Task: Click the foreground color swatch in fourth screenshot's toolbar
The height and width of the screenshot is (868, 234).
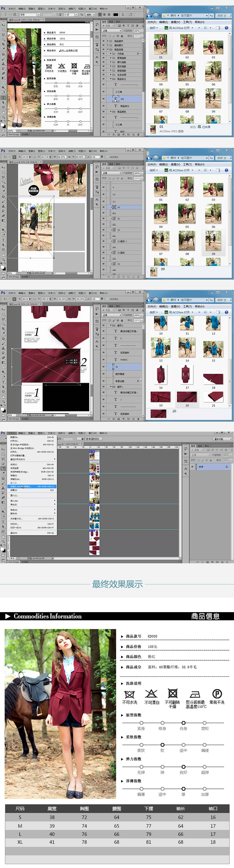Action: click(2, 549)
